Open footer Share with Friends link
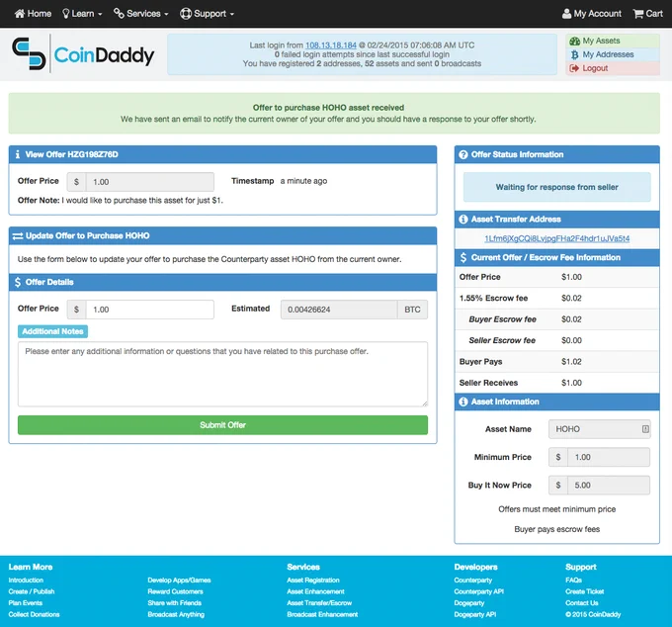Screen dimensions: 672x627 (x=175, y=603)
